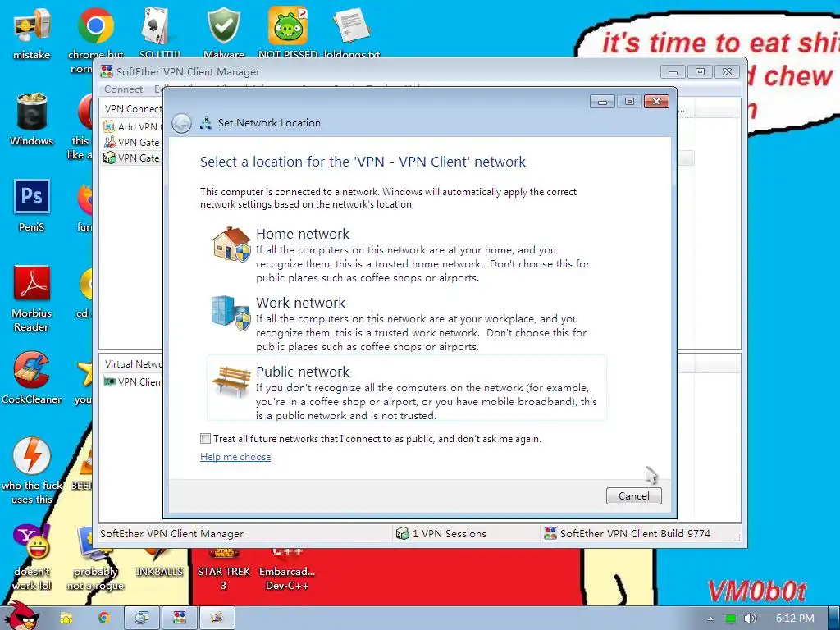This screenshot has height=630, width=840.
Task: Select the Home network heading
Action: [303, 234]
